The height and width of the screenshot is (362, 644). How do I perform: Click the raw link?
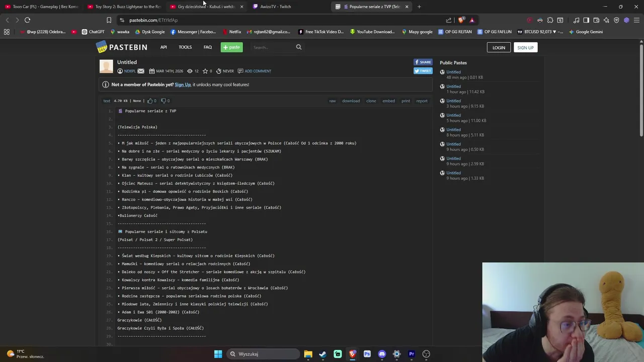point(333,101)
